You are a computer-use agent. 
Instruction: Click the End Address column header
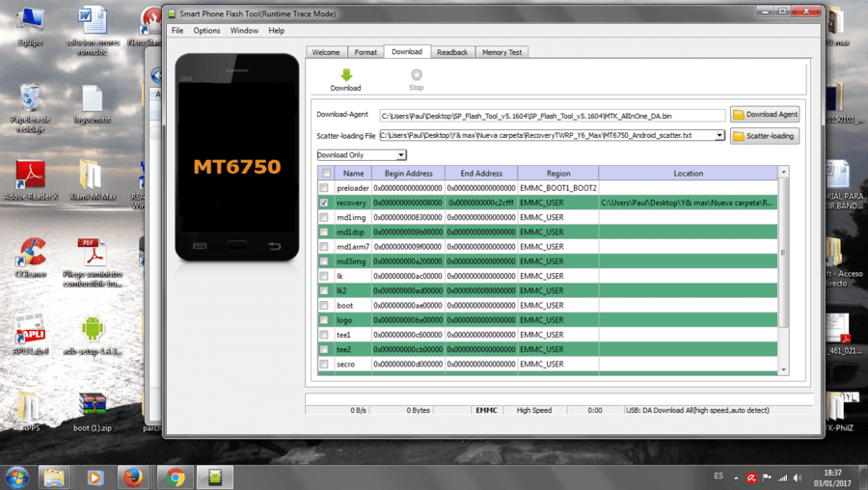pos(481,174)
